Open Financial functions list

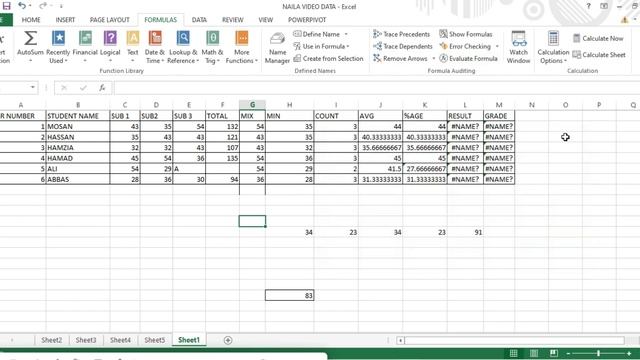click(x=85, y=47)
